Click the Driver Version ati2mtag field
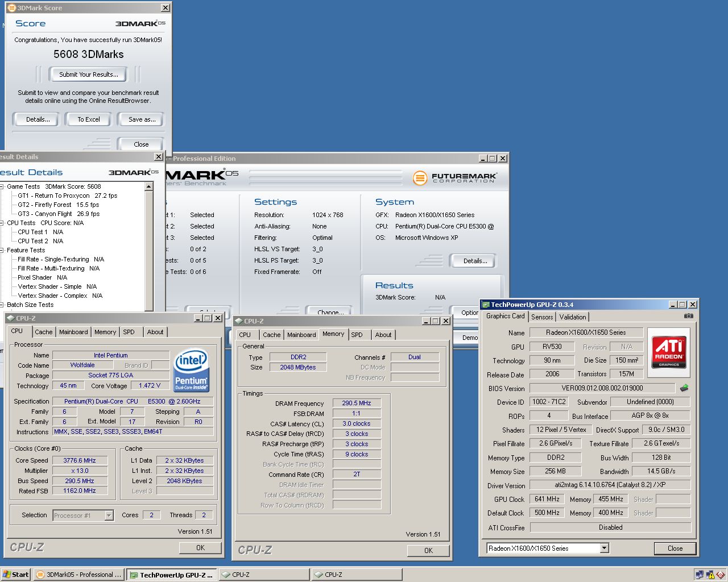The height and width of the screenshot is (582, 728). click(610, 485)
